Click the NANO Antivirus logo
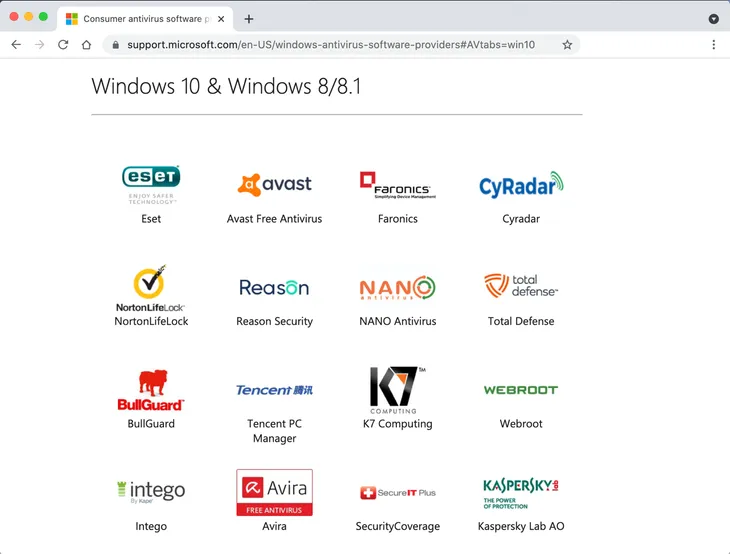 pyautogui.click(x=398, y=288)
